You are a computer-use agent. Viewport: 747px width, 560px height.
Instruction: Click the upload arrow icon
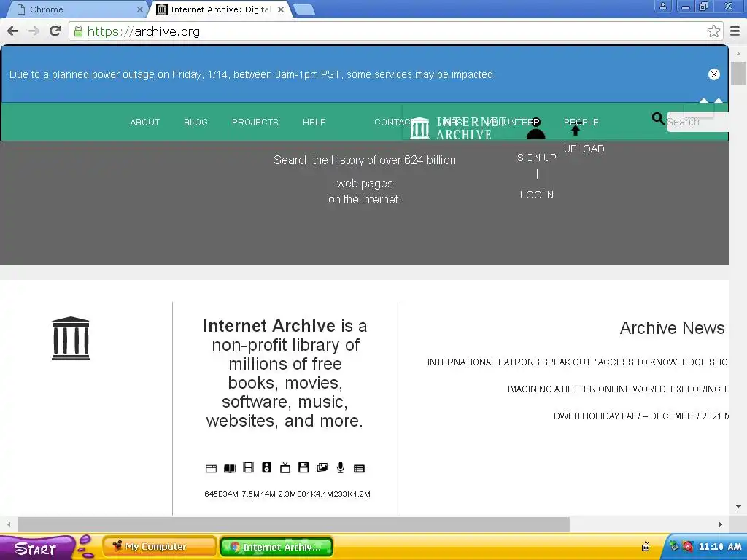pyautogui.click(x=576, y=130)
